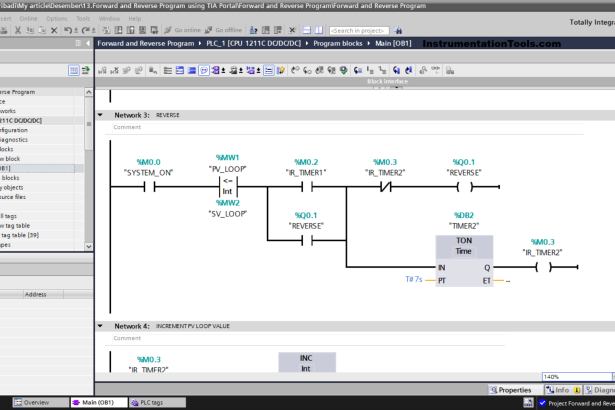
Task: Switch to the PLC tags editor tab
Action: [x=157, y=403]
